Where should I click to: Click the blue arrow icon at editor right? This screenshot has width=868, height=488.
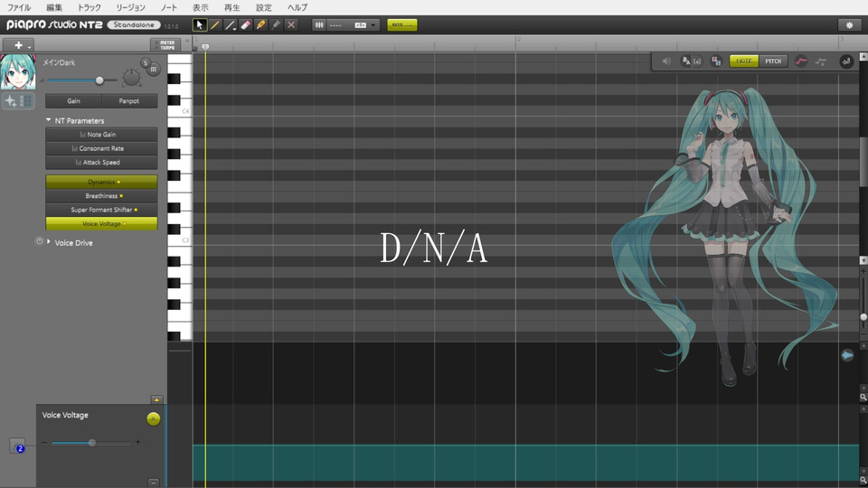tap(847, 355)
